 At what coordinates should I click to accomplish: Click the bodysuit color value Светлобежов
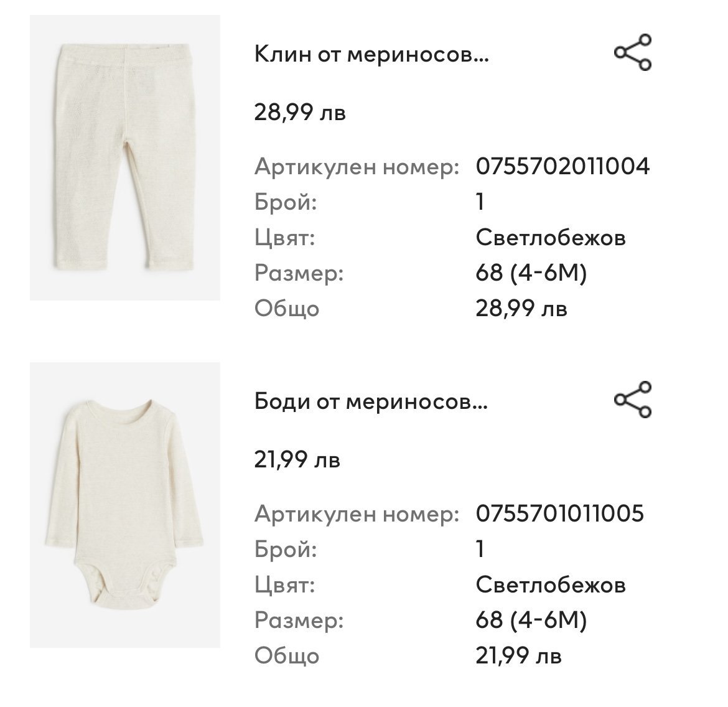coord(551,585)
